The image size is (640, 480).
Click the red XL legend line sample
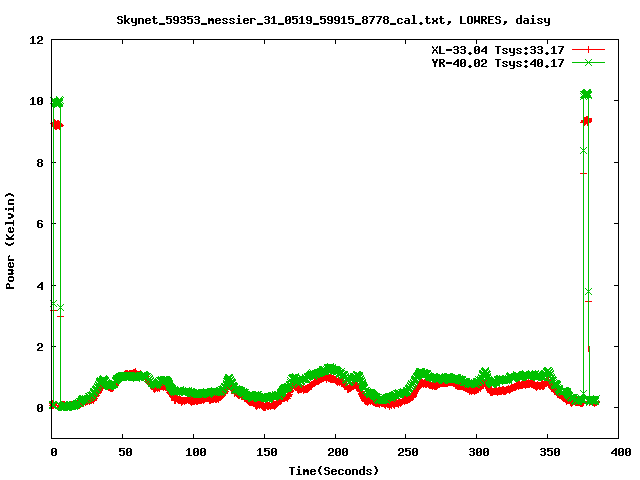[588, 50]
